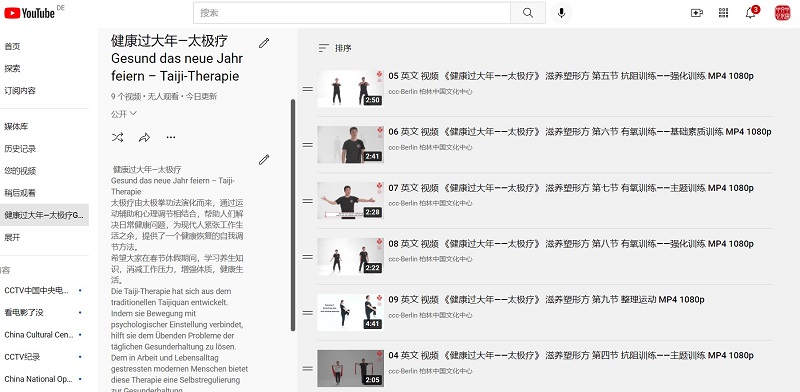This screenshot has height=392, width=800.
Task: Open ccc-Berlin channel under video 06
Action: (x=430, y=148)
